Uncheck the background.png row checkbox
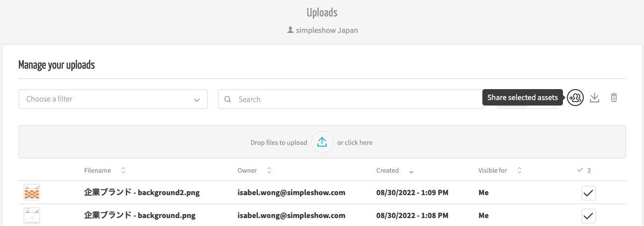This screenshot has height=226, width=644. tap(589, 216)
